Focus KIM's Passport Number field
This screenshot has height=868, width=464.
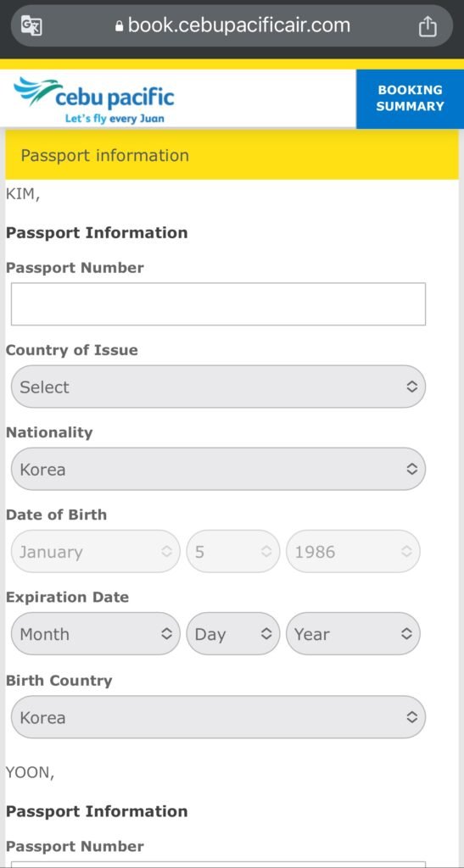[218, 304]
